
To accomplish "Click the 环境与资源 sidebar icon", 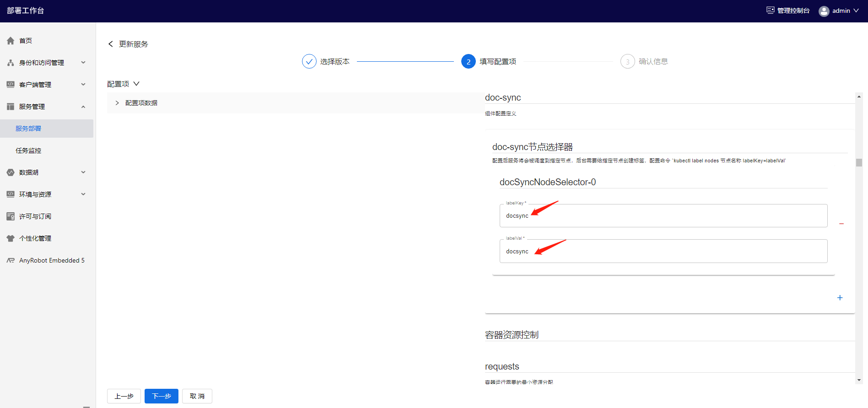I will click(x=11, y=194).
